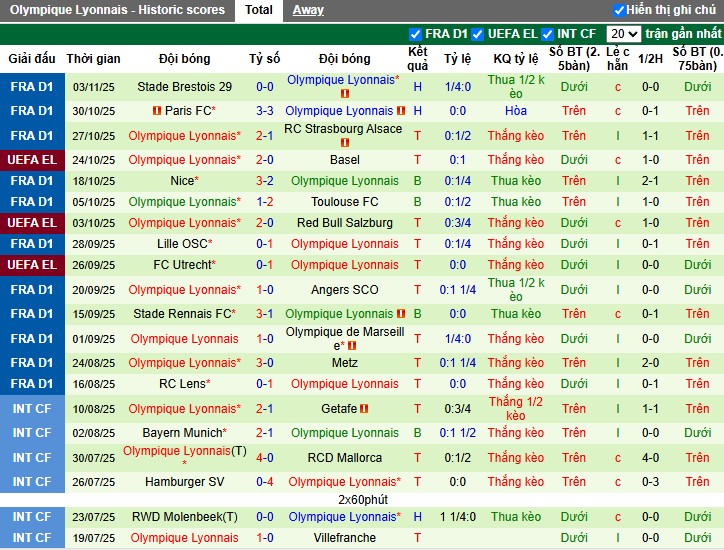Select the 4-0 halftime score for Mallorca
Image resolution: width=724 pixels, height=550 pixels.
[x=650, y=458]
